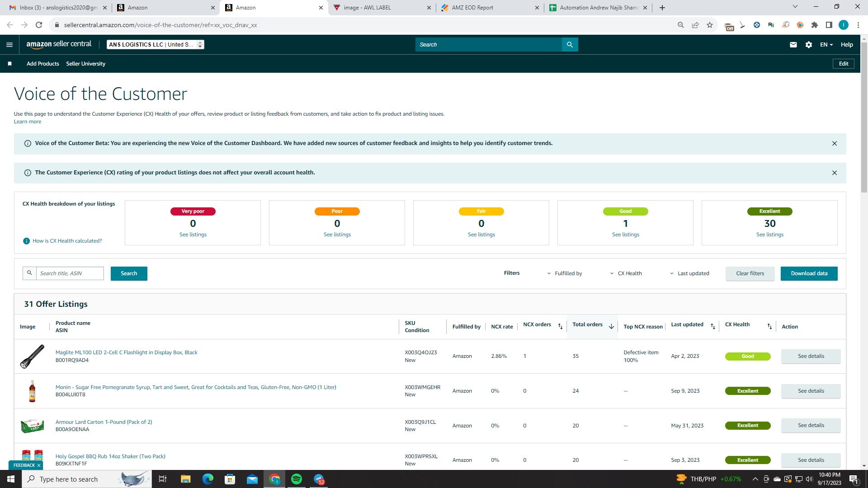See listings under Very poor
The image size is (868, 488).
(193, 235)
